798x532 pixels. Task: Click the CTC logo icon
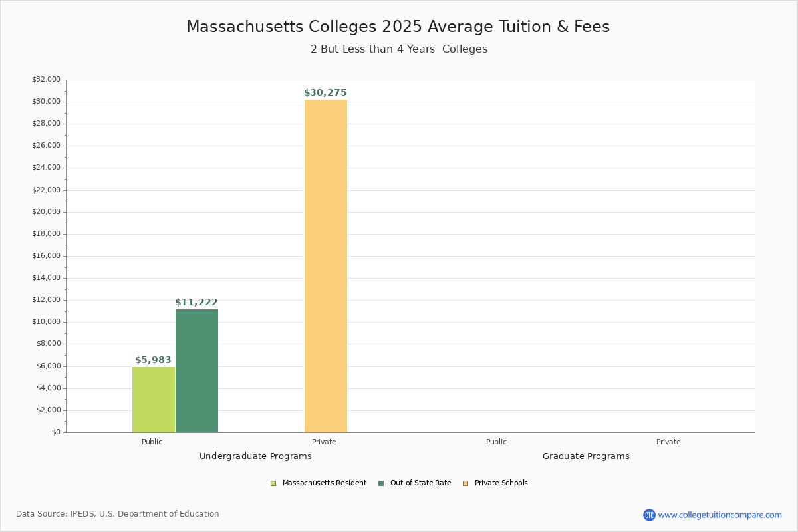(x=649, y=515)
